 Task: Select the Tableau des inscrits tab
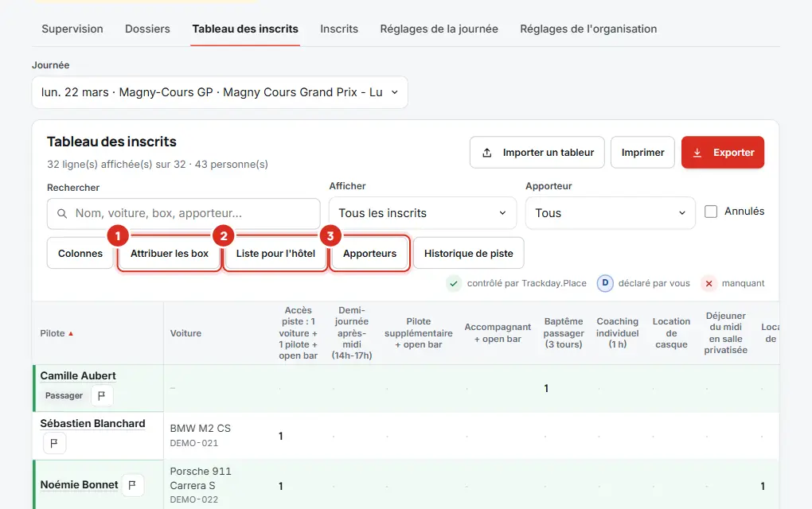(245, 29)
